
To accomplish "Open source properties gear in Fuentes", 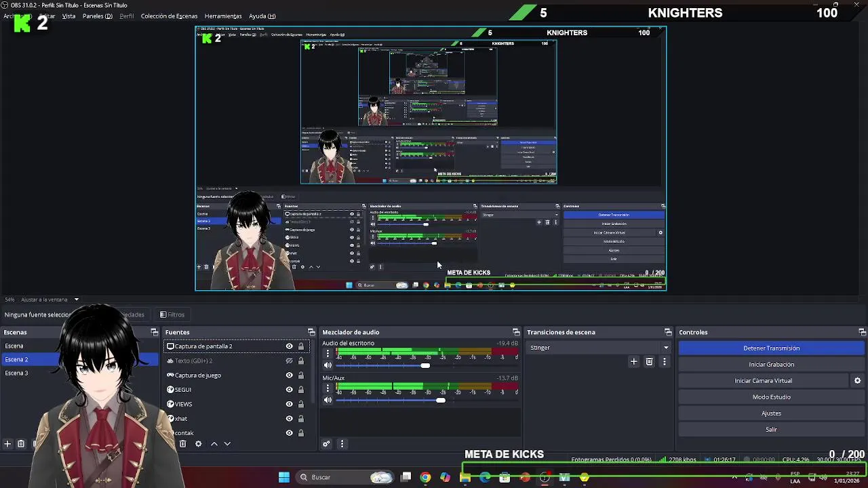I will tap(198, 444).
